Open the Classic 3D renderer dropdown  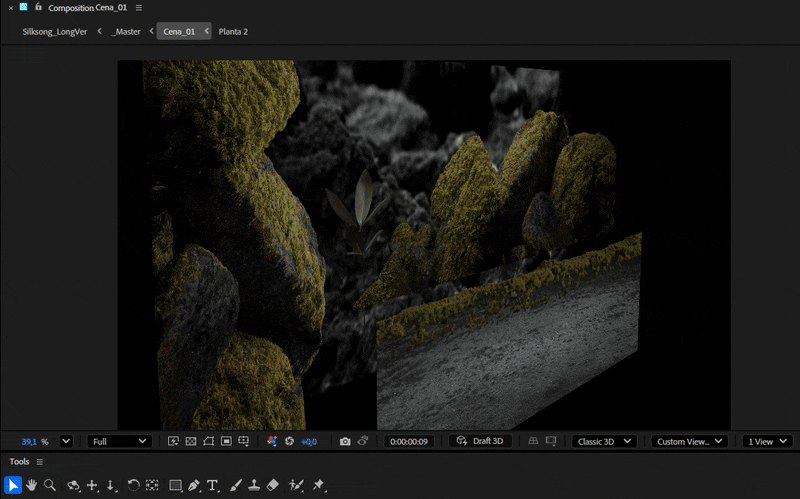pyautogui.click(x=606, y=441)
